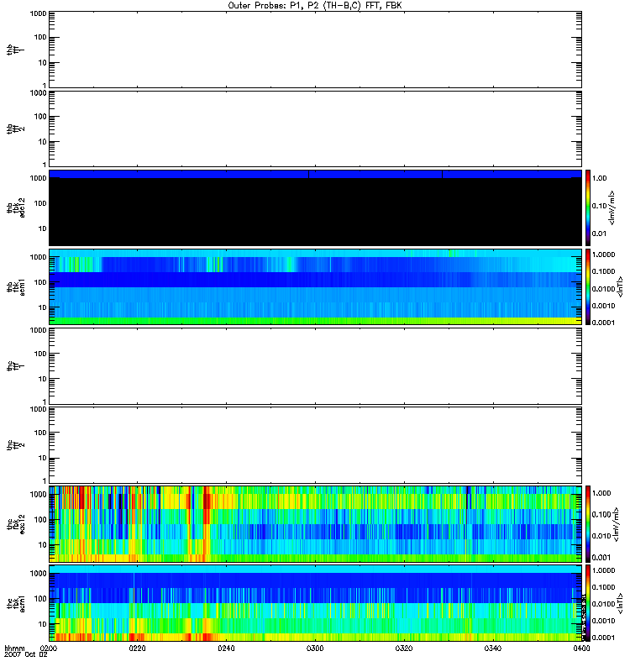Click the 1.000 value on thc edc12 color bar
The image size is (630, 672).
tap(601, 493)
